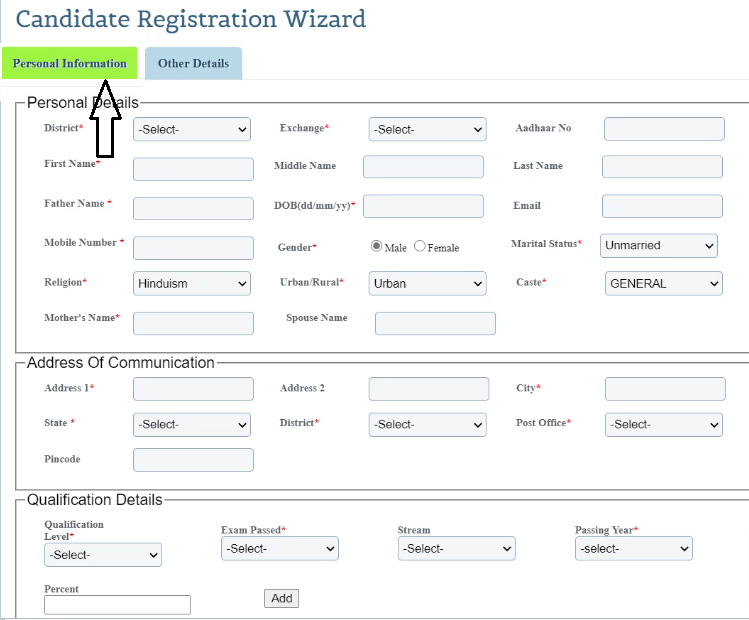Screen dimensions: 749x620
Task: Focus the Address 2 field
Action: [x=429, y=389]
